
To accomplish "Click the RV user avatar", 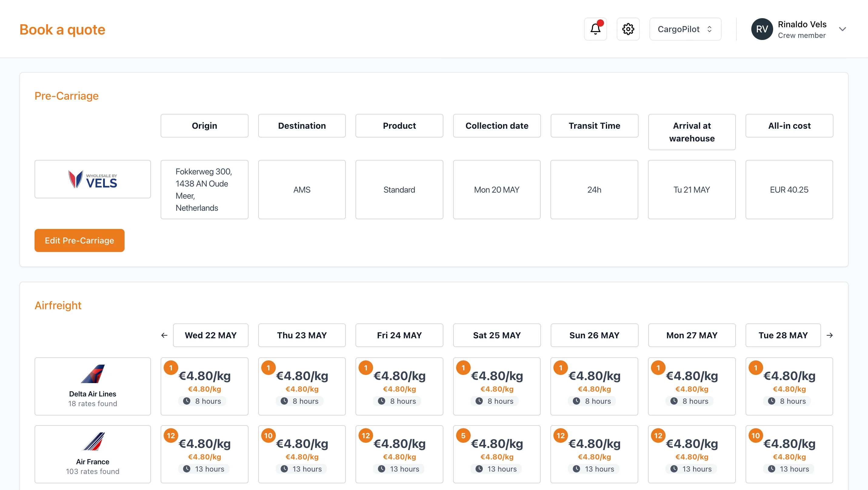I will [x=762, y=29].
